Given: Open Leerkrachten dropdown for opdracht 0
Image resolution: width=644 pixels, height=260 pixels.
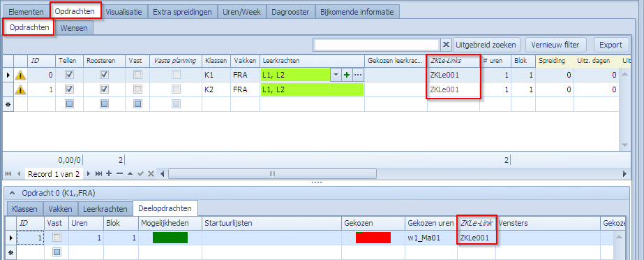Looking at the screenshot, I should [x=336, y=75].
